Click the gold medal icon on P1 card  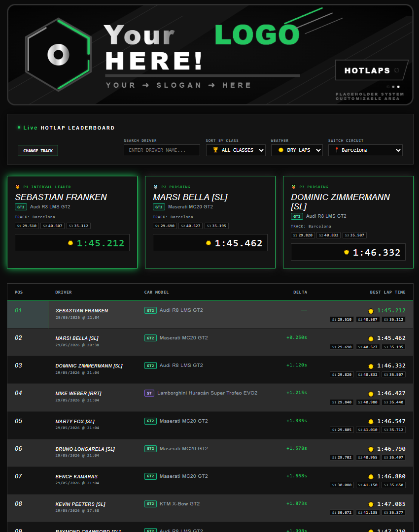click(x=18, y=187)
